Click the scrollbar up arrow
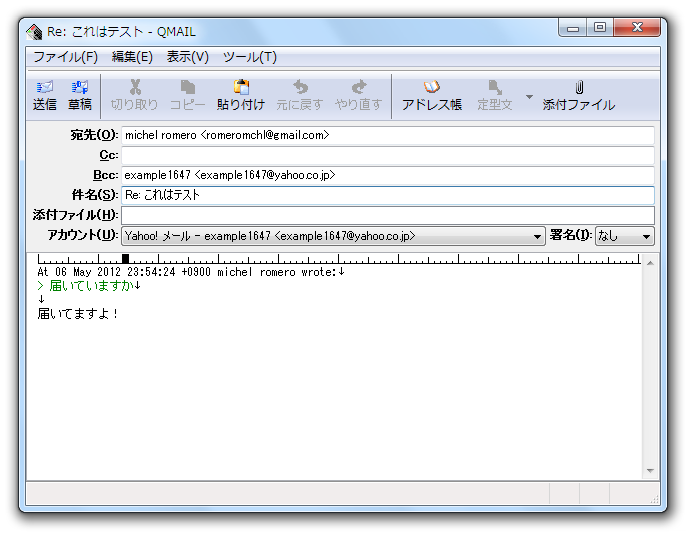 click(650, 263)
